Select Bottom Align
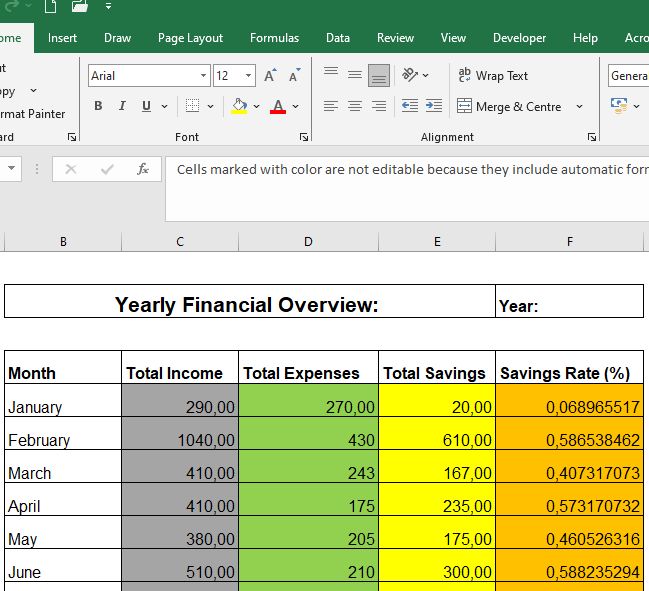Viewport: 649px width, 591px height. (x=379, y=75)
